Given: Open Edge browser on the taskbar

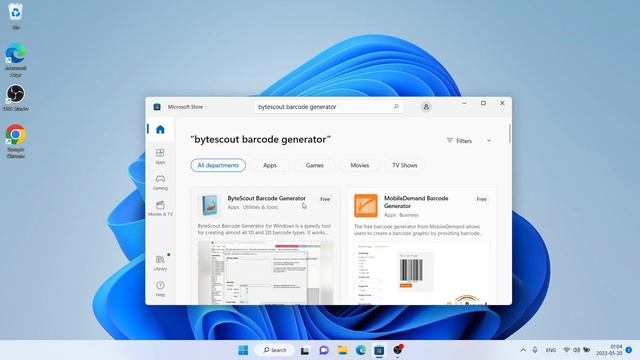Looking at the screenshot, I should [x=361, y=350].
